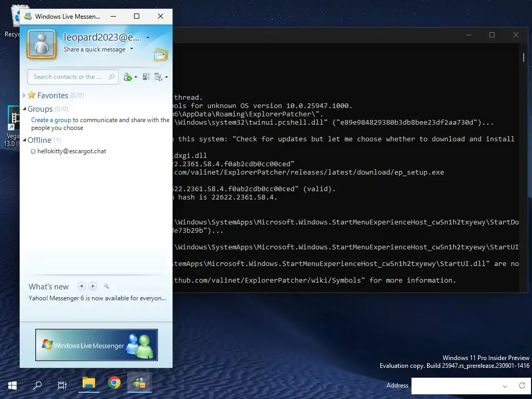Screen dimensions: 532x399
Task: Open File Explorer from the taskbar
Action: click(88, 383)
